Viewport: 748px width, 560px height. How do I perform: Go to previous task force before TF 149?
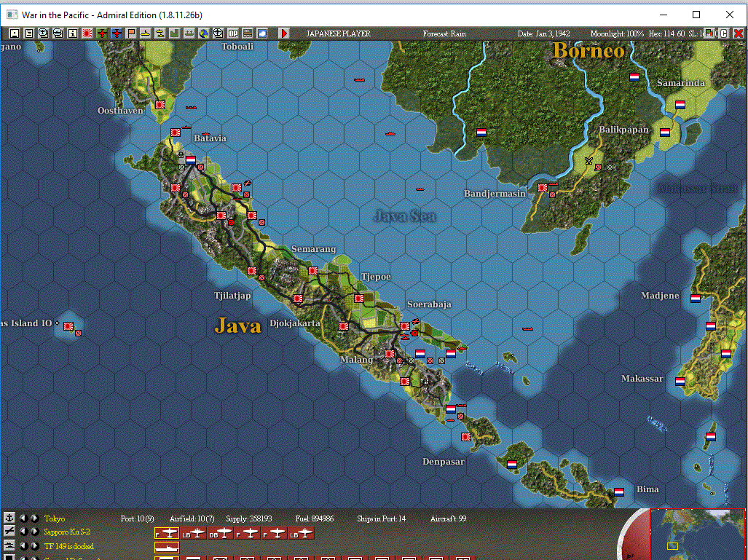point(23,545)
